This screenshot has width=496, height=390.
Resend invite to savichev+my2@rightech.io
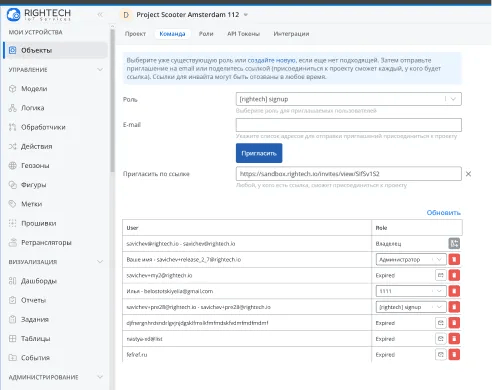[x=441, y=275]
